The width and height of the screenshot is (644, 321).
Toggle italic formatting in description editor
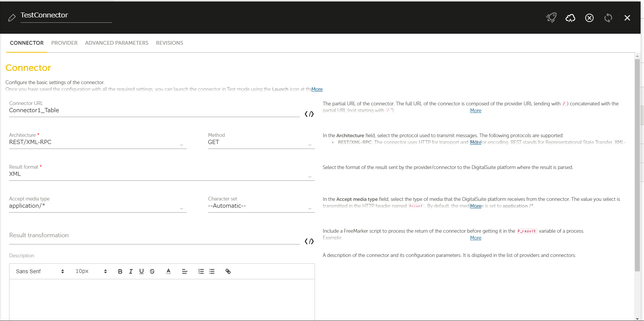[131, 271]
